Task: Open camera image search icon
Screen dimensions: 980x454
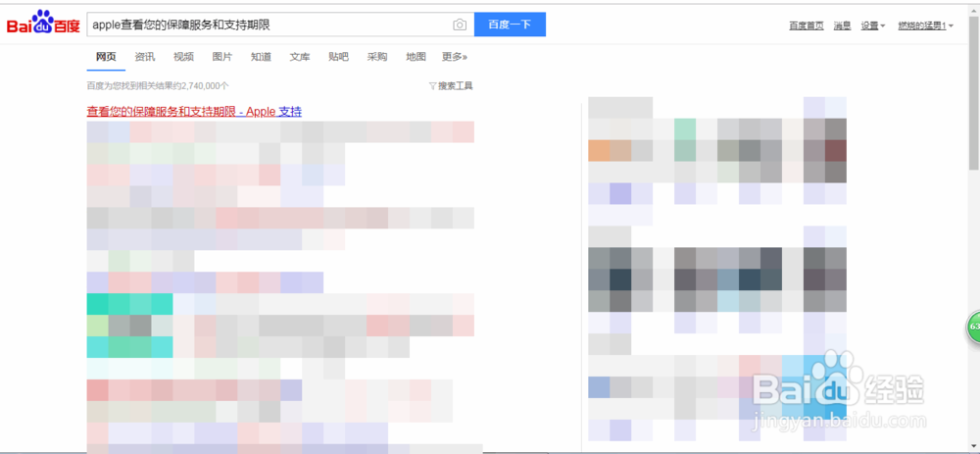Action: [x=460, y=25]
